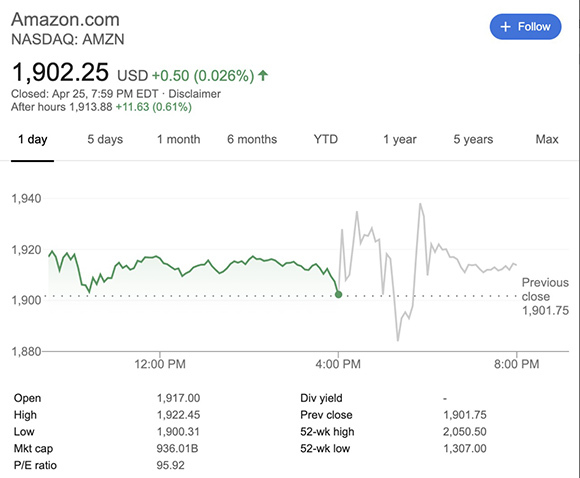Switch to the 1 day tab
This screenshot has width=580, height=478.
tap(33, 139)
